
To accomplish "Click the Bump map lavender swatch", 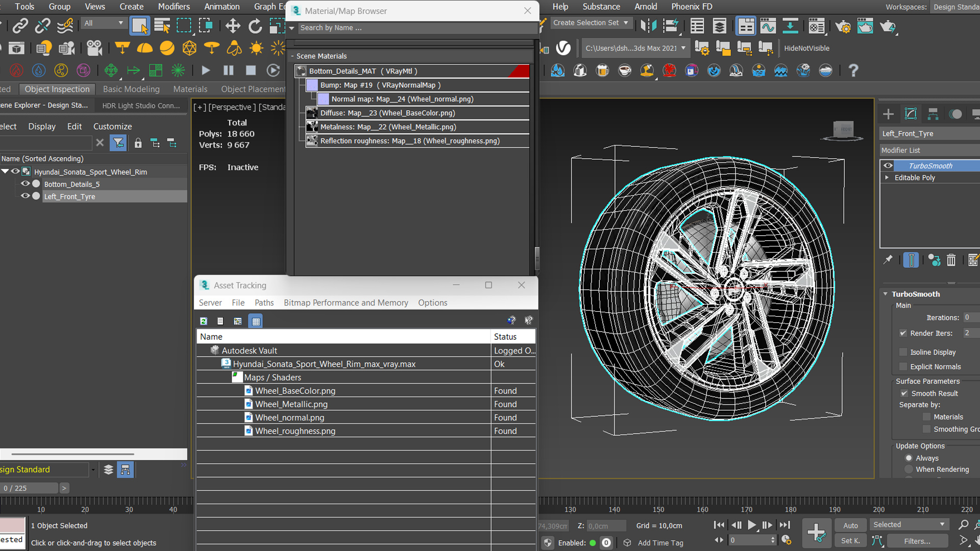I will (312, 85).
